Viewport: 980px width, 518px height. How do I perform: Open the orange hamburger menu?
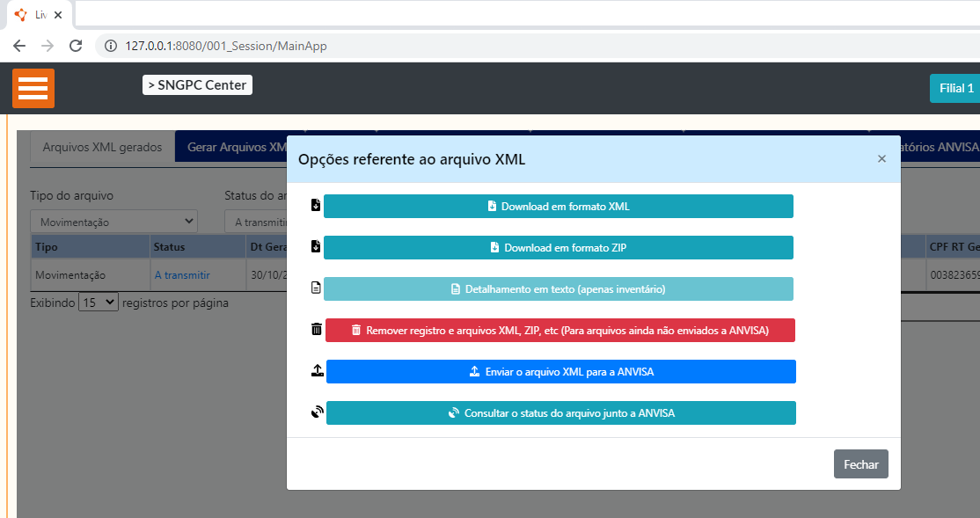[x=33, y=88]
